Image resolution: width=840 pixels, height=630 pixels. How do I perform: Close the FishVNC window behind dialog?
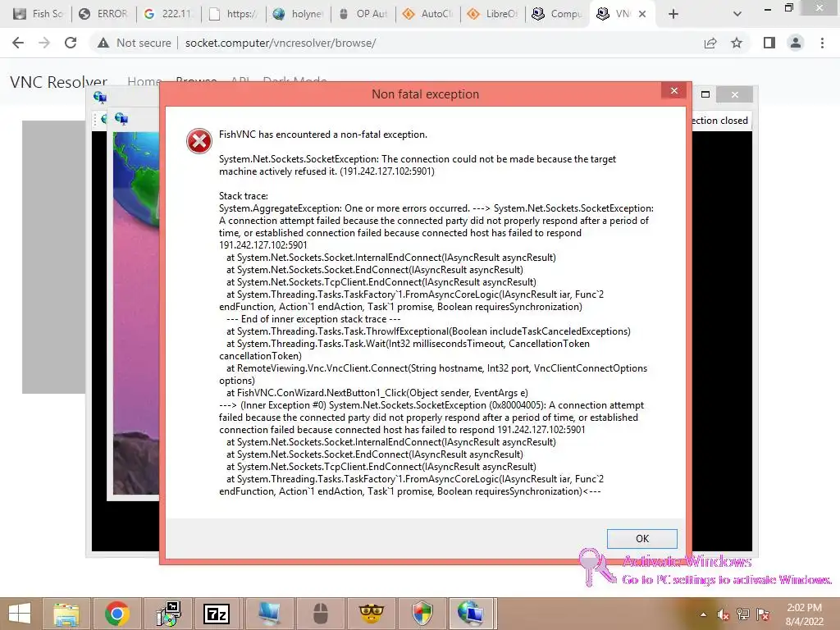coord(734,94)
